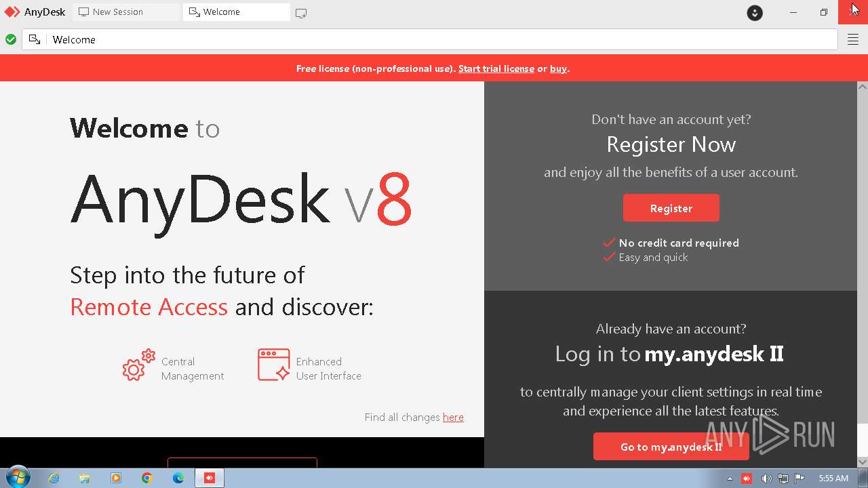The height and width of the screenshot is (488, 868).
Task: Click the Remote Access red text
Action: (149, 307)
